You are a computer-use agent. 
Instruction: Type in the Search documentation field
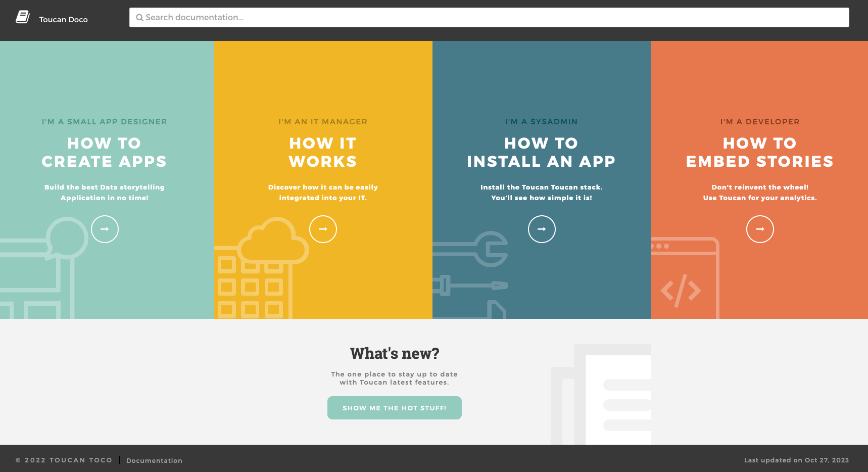click(489, 18)
